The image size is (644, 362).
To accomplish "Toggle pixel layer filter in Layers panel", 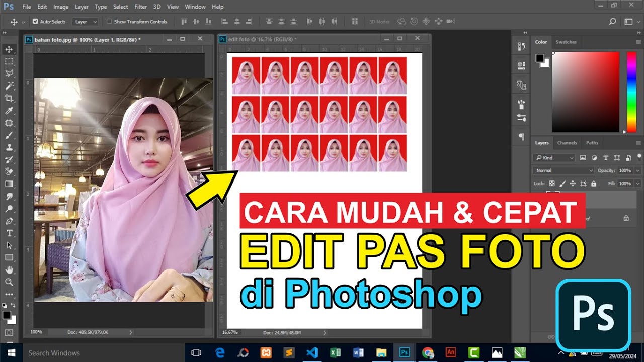I will click(583, 157).
